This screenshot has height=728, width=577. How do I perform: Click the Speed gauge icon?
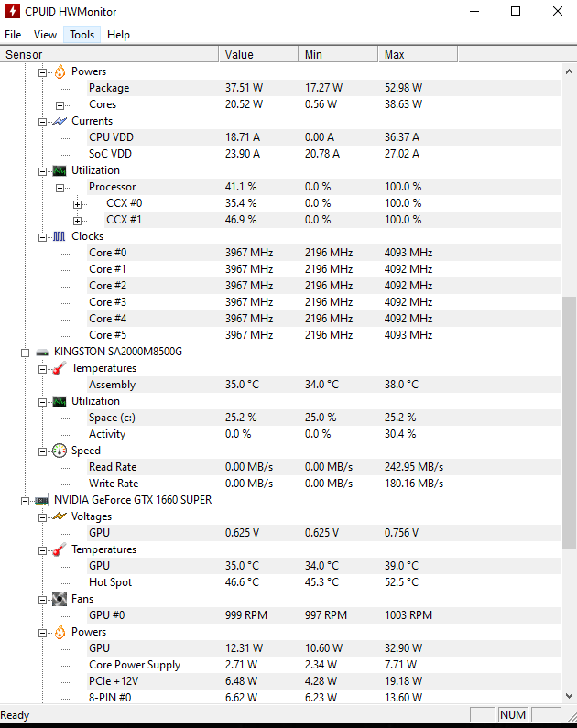pos(60,451)
